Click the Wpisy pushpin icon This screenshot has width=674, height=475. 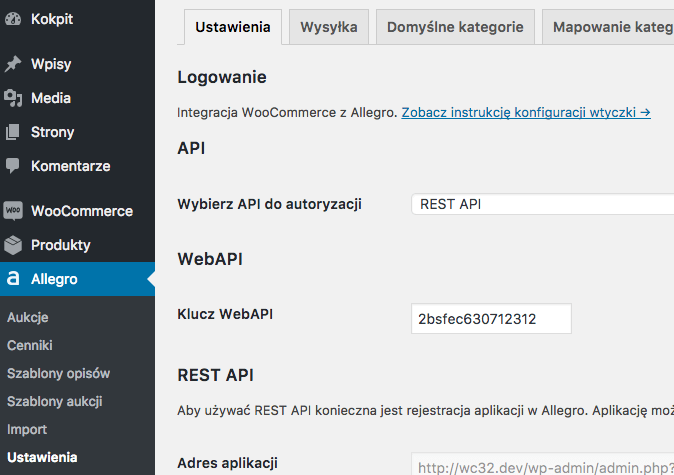(13, 64)
